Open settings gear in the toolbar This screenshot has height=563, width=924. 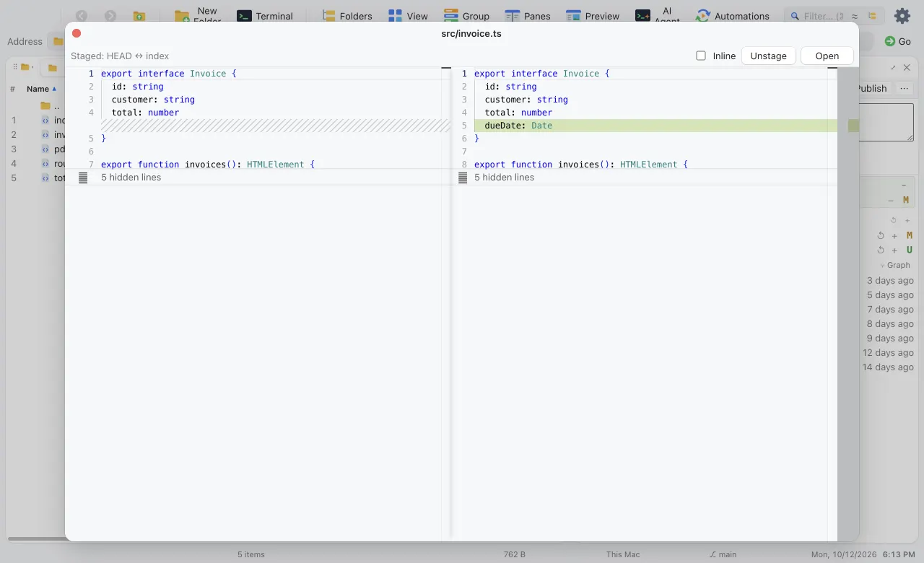[902, 16]
